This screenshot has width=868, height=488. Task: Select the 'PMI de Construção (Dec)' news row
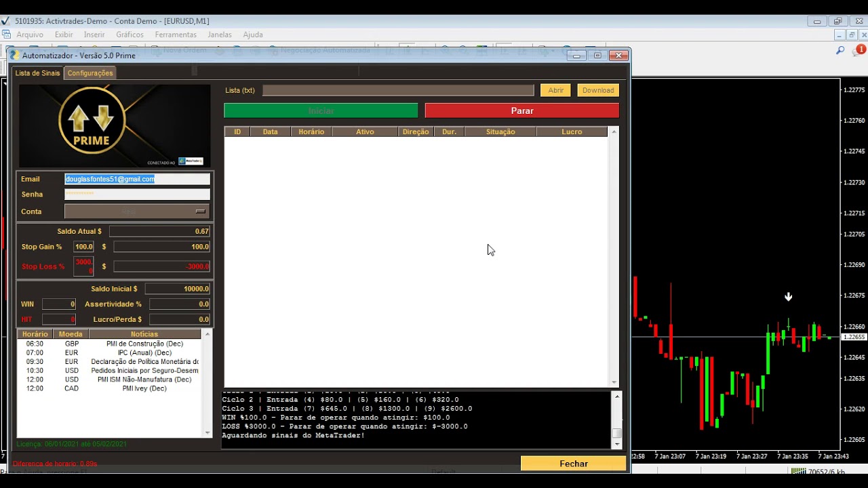(109, 344)
